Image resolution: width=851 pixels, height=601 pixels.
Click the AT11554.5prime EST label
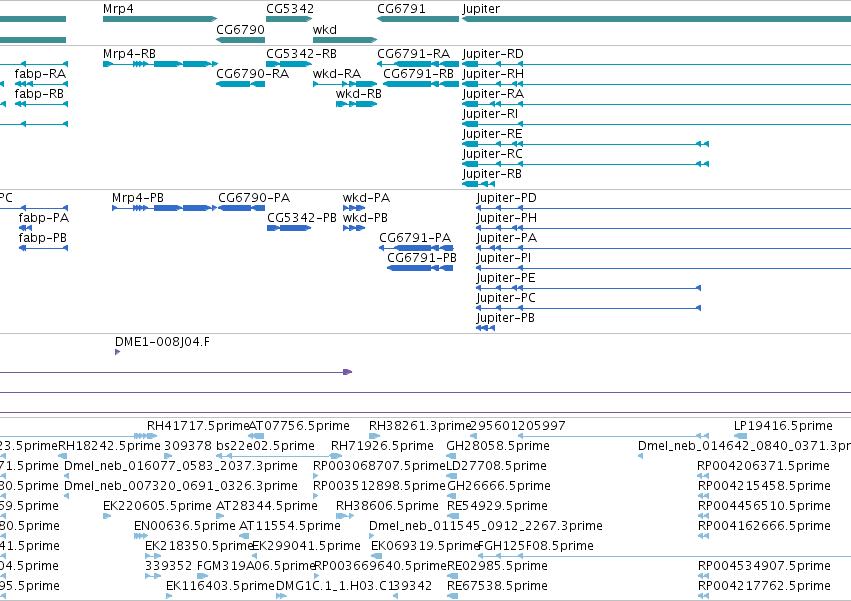point(290,526)
